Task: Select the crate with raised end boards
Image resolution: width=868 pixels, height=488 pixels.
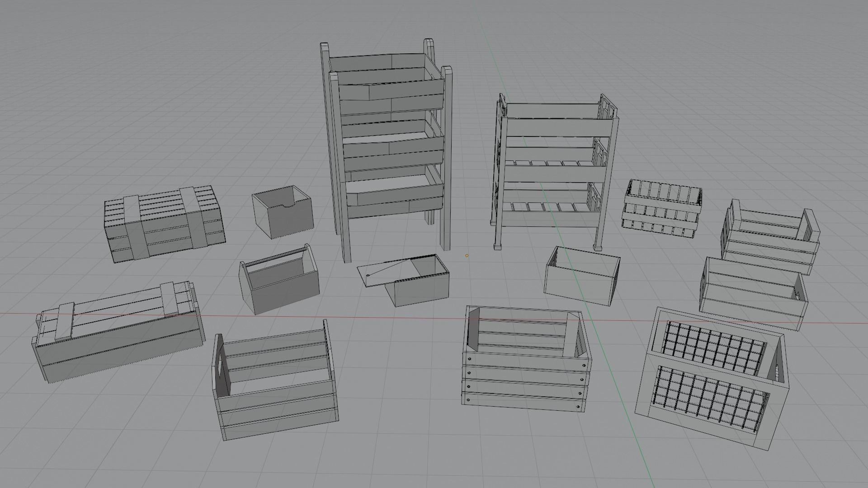Action: (770, 238)
